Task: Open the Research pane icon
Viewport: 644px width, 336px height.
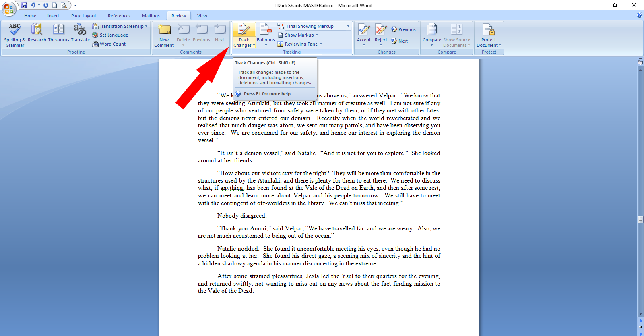Action: coord(37,30)
